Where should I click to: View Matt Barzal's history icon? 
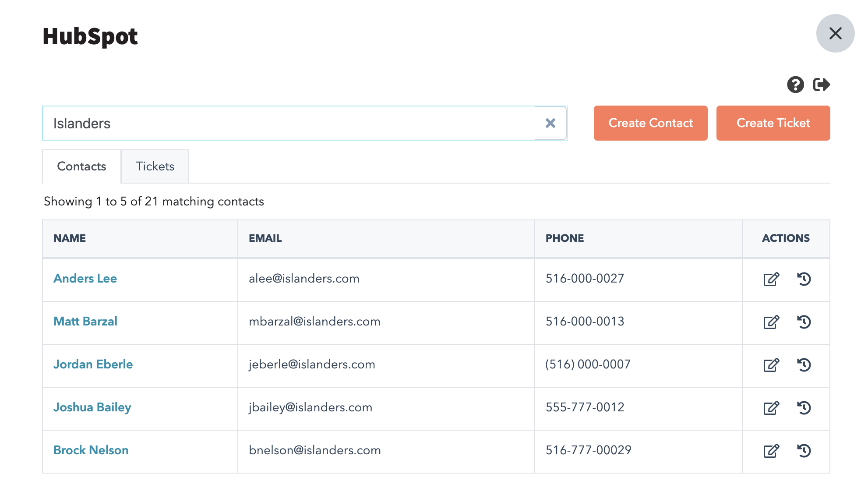[804, 322]
